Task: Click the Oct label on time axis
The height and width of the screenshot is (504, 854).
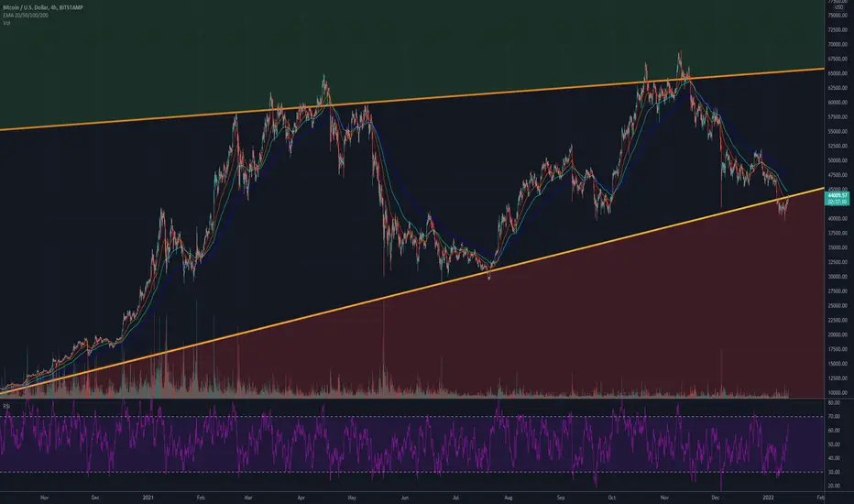Action: (x=611, y=498)
